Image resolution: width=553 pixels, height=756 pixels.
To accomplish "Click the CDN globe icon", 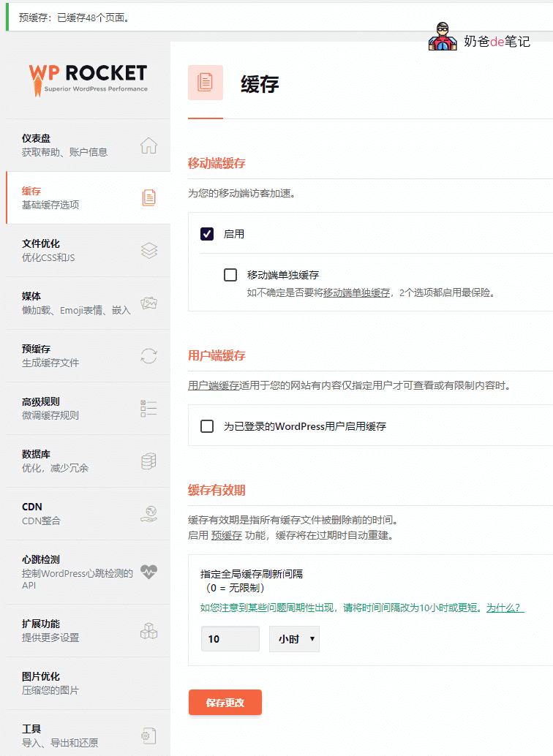I will coord(148,514).
